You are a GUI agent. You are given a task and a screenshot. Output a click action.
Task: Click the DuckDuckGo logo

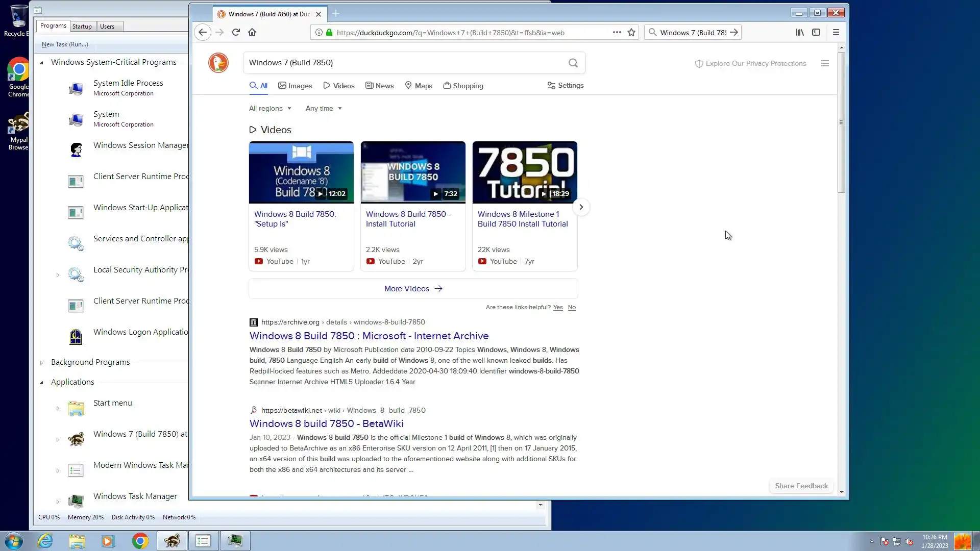[x=218, y=63]
